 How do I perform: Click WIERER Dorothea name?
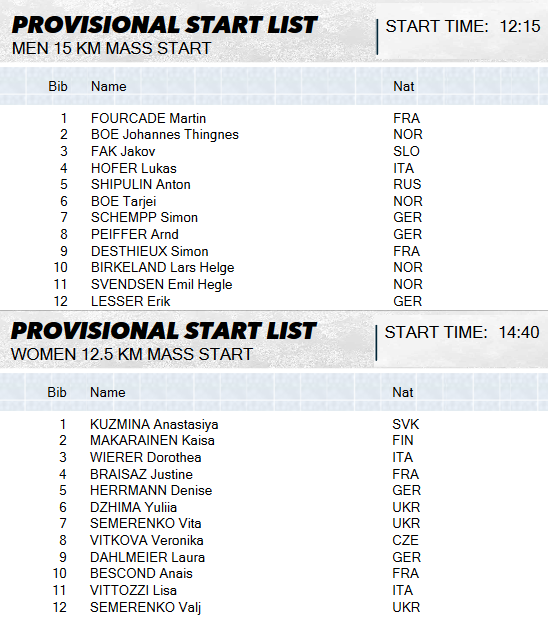(145, 457)
